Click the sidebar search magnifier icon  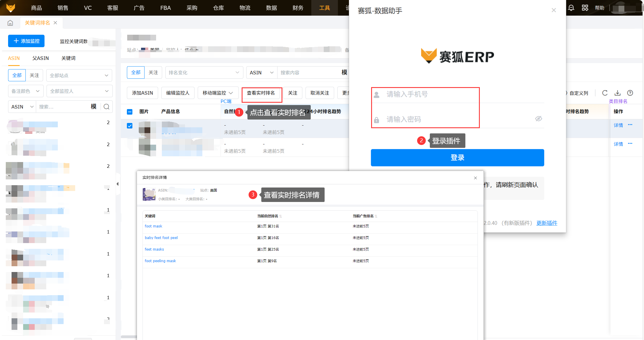[106, 107]
